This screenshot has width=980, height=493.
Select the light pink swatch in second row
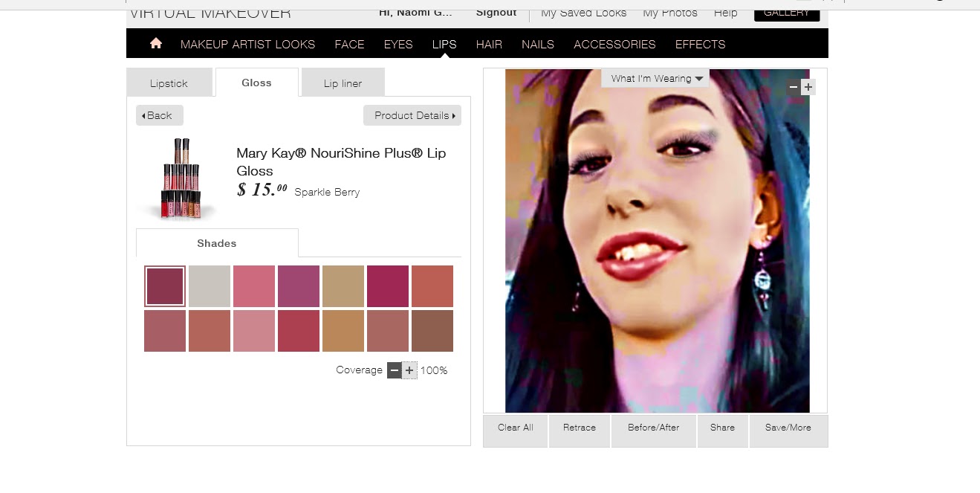[254, 331]
